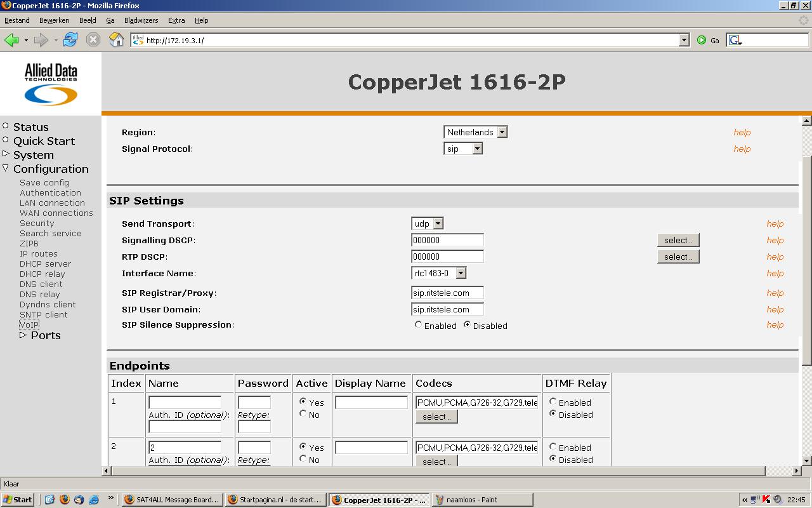Screen dimensions: 812x508
Task: Open the Back button history dropdown arrow
Action: (x=26, y=40)
